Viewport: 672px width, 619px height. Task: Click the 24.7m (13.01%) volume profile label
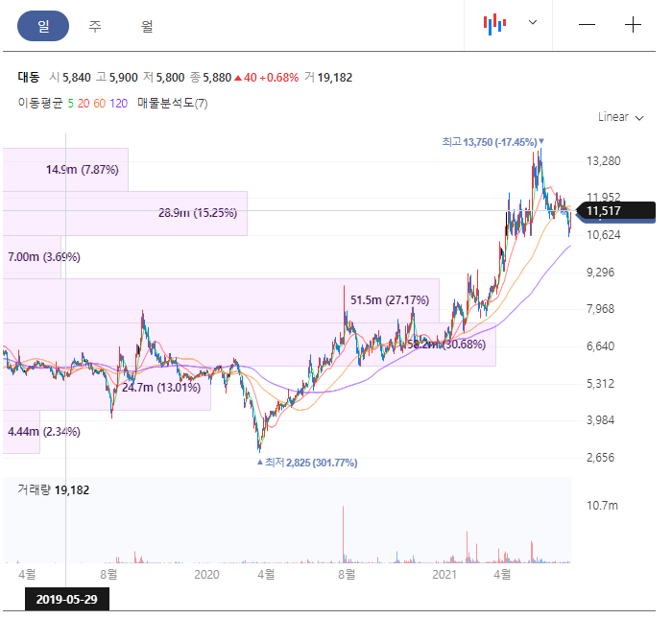161,388
